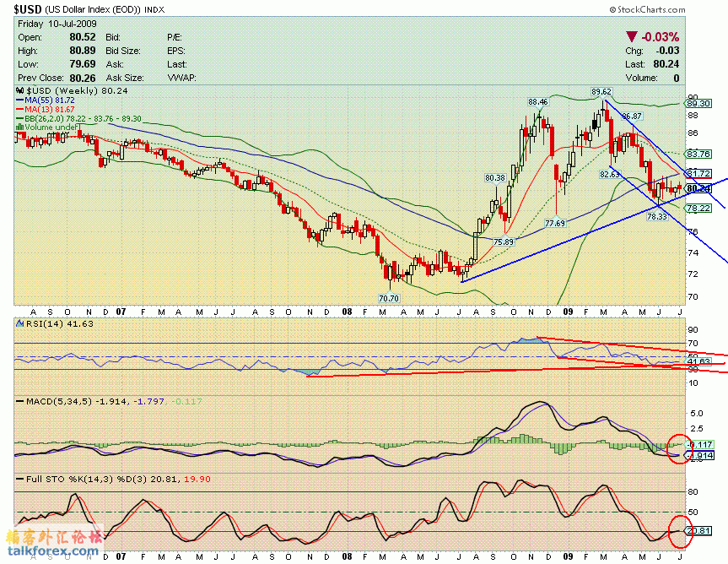Click the 70.70 bottom price label
Image resolution: width=728 pixels, height=564 pixels.
pos(389,298)
